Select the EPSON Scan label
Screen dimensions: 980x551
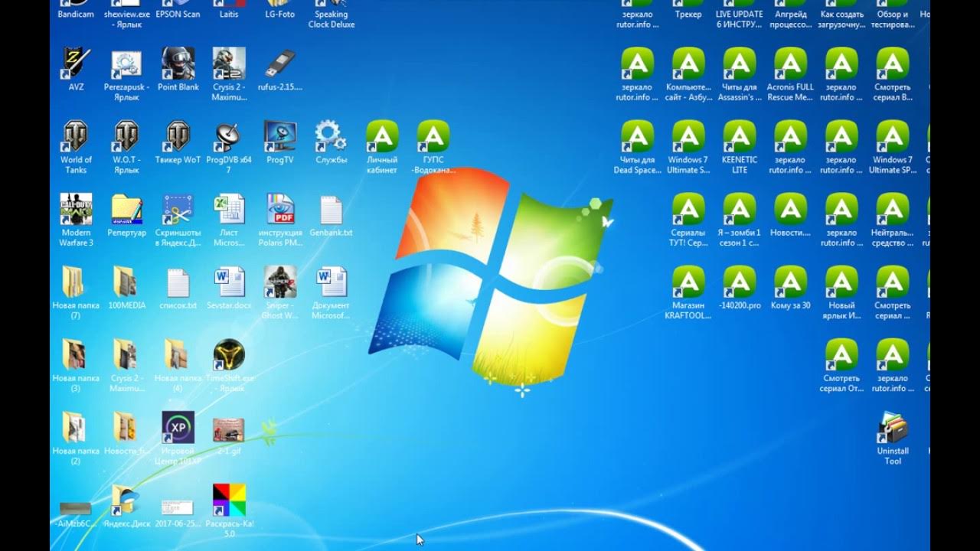tap(178, 14)
